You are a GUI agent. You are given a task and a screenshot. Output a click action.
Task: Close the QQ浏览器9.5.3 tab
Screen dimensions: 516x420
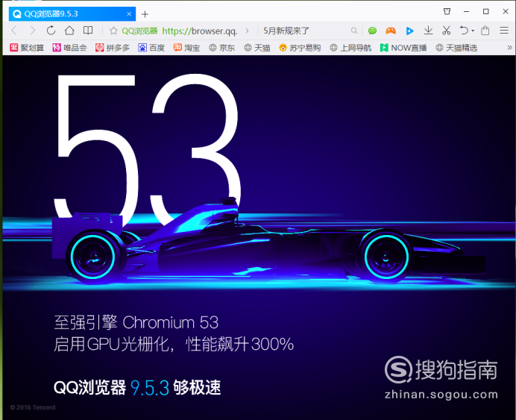(129, 14)
